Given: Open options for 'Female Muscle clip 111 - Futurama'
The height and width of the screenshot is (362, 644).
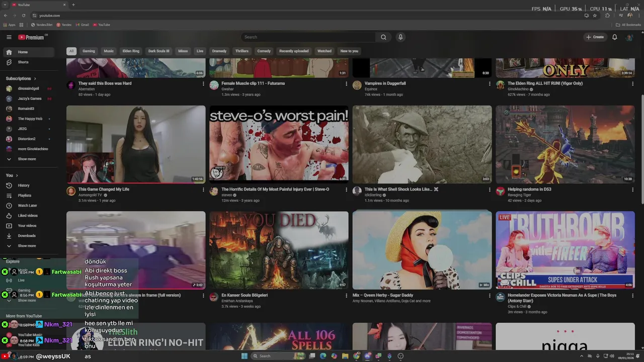Looking at the screenshot, I should click(x=346, y=84).
